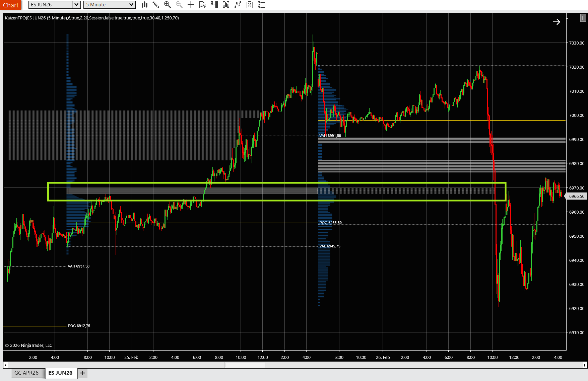Activate the Crosshair cursor tool

point(191,5)
